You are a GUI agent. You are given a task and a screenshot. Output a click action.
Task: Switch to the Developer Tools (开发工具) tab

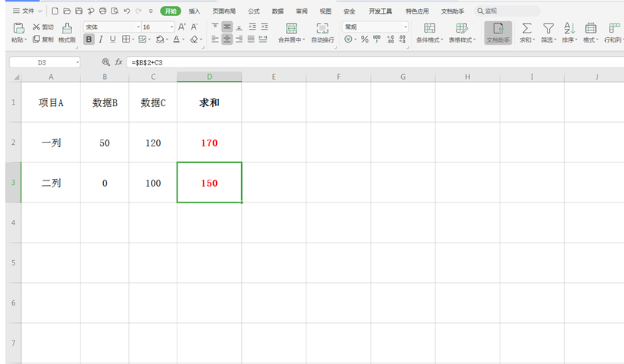(381, 11)
